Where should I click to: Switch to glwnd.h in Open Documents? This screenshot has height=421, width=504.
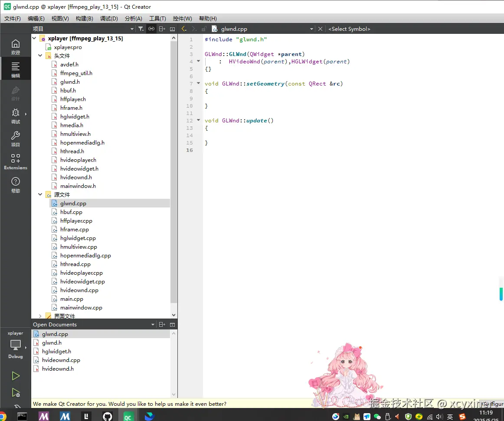[52, 343]
